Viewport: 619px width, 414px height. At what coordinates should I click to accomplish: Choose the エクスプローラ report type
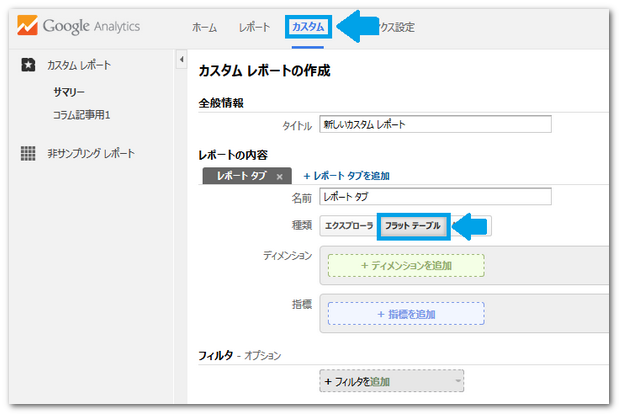(349, 226)
